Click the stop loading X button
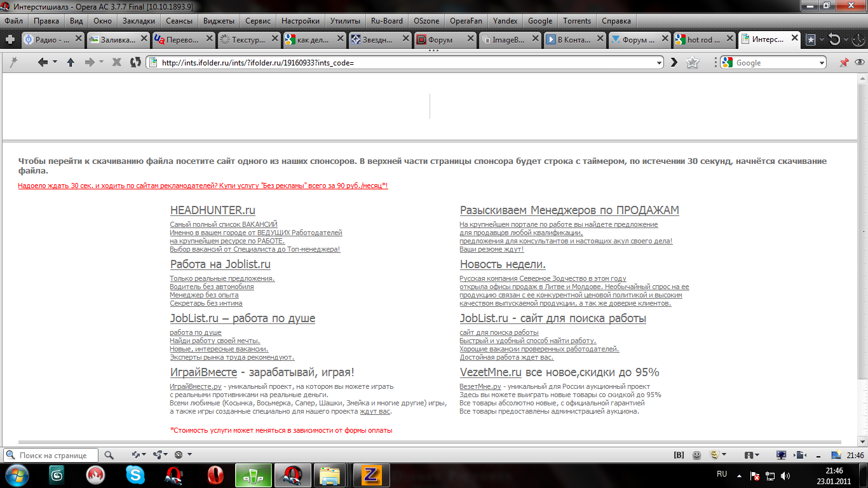 tap(117, 62)
